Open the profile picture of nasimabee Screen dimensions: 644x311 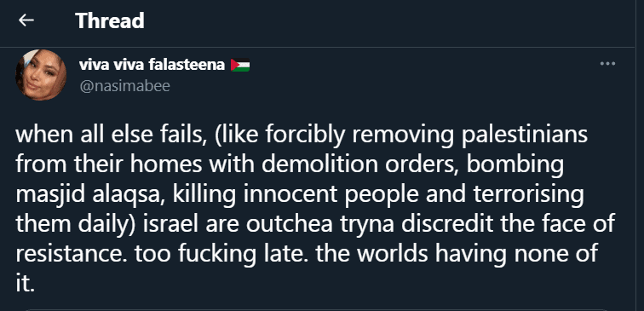coord(41,75)
